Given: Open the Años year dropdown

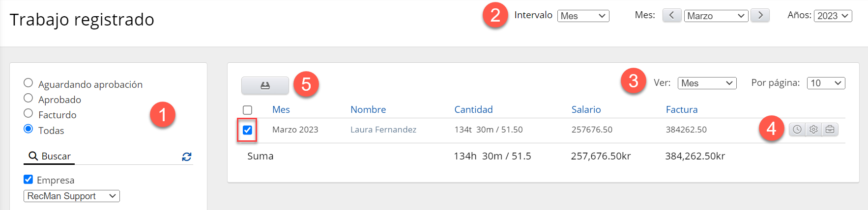Looking at the screenshot, I should tap(833, 16).
